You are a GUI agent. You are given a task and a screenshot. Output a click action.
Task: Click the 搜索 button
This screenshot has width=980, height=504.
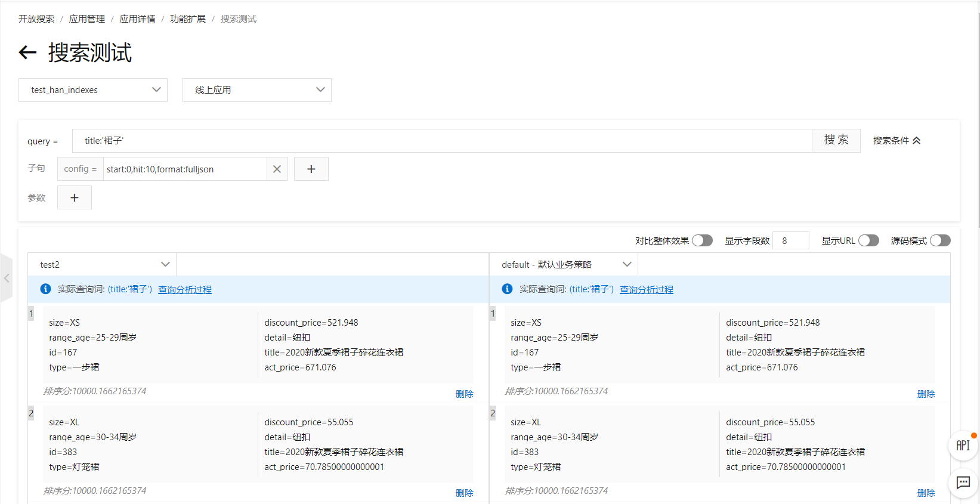836,140
